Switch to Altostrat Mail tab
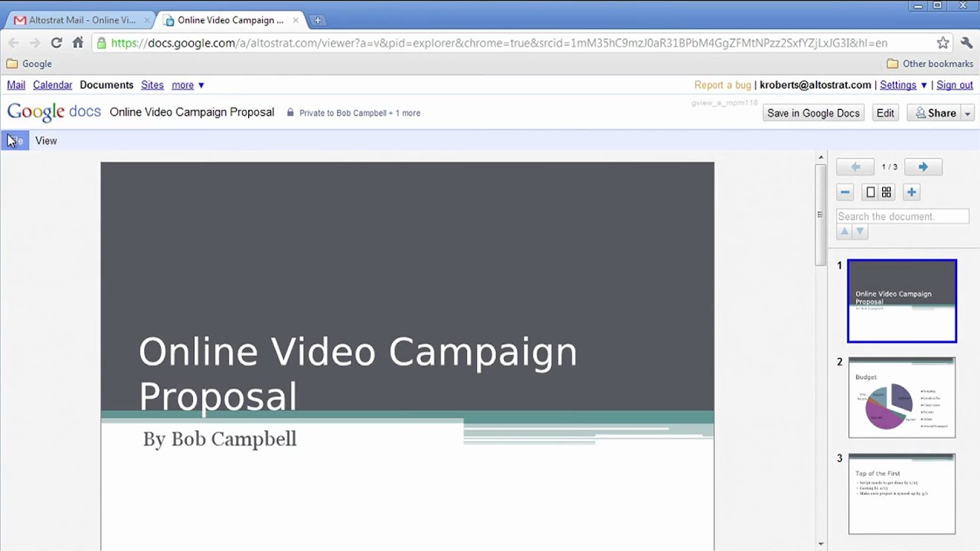 coord(80,20)
